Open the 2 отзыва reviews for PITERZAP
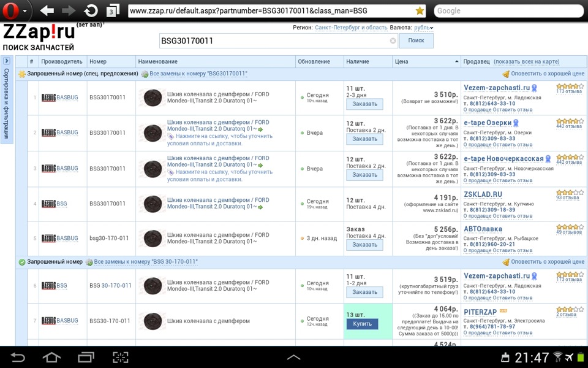This screenshot has height=368, width=588. [566, 315]
